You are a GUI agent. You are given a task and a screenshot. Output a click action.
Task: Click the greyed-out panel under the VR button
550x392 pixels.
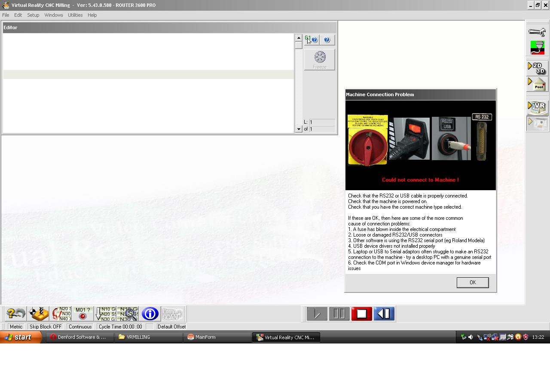(x=537, y=123)
